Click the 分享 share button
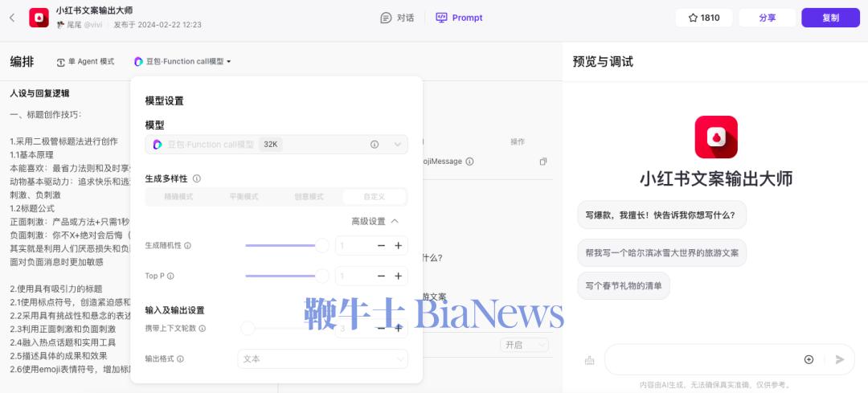Viewport: 868px width, 393px height. (x=768, y=18)
